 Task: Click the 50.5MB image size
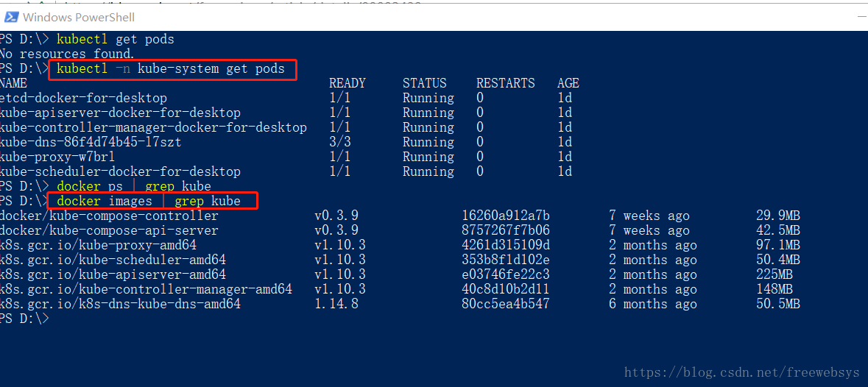pos(777,304)
